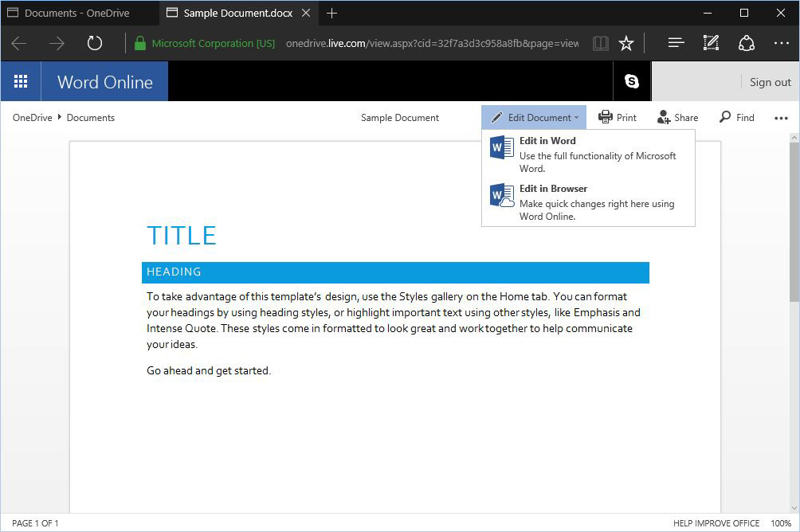Select Edit in Word option
This screenshot has width=800, height=532.
588,154
